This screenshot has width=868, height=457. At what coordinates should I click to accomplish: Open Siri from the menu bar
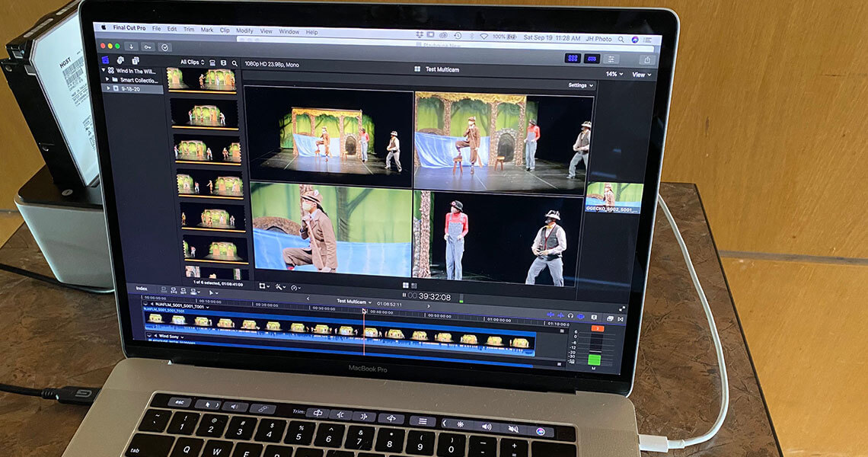pyautogui.click(x=635, y=40)
